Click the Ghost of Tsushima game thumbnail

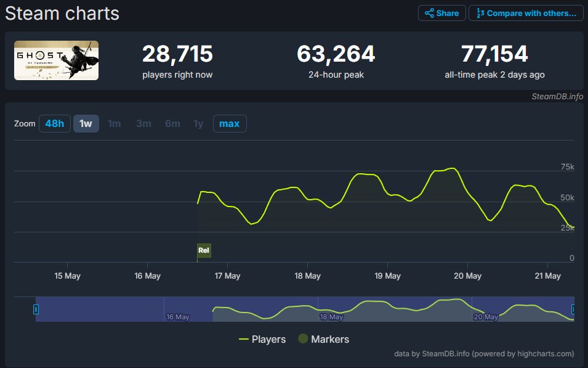click(56, 60)
